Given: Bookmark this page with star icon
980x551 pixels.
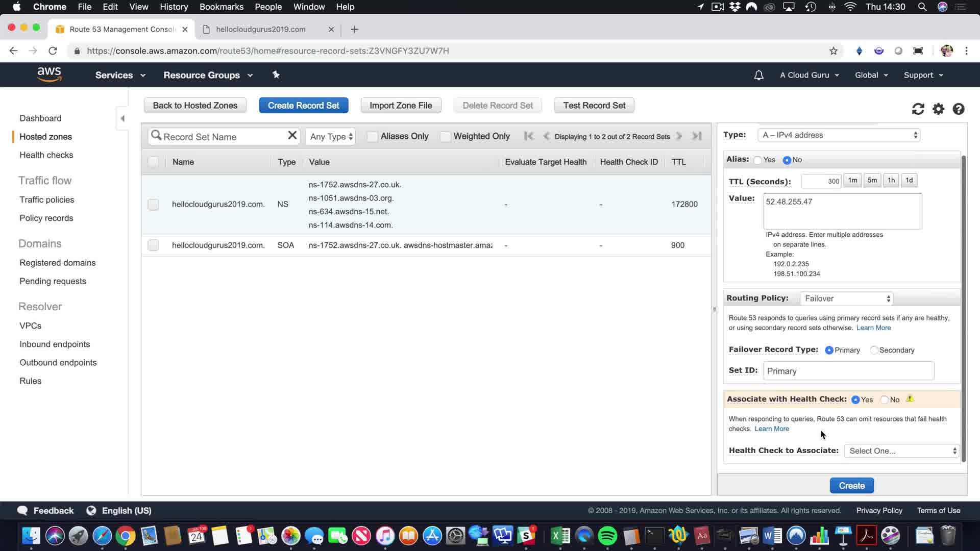Looking at the screenshot, I should pos(833,51).
